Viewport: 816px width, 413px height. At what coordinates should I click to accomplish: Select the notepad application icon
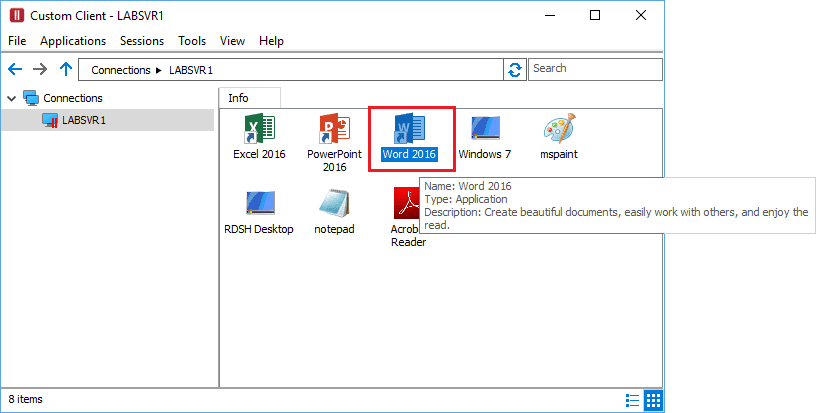click(x=334, y=204)
